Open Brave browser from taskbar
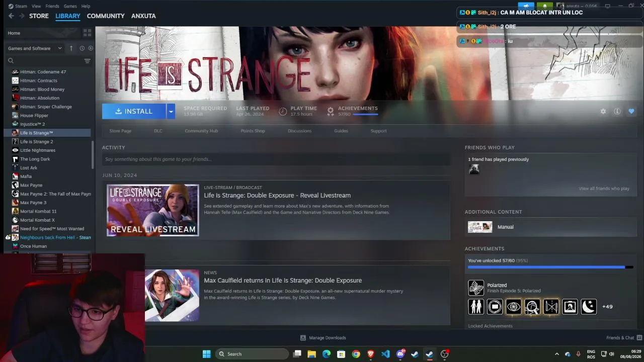The image size is (644, 362). tap(371, 354)
